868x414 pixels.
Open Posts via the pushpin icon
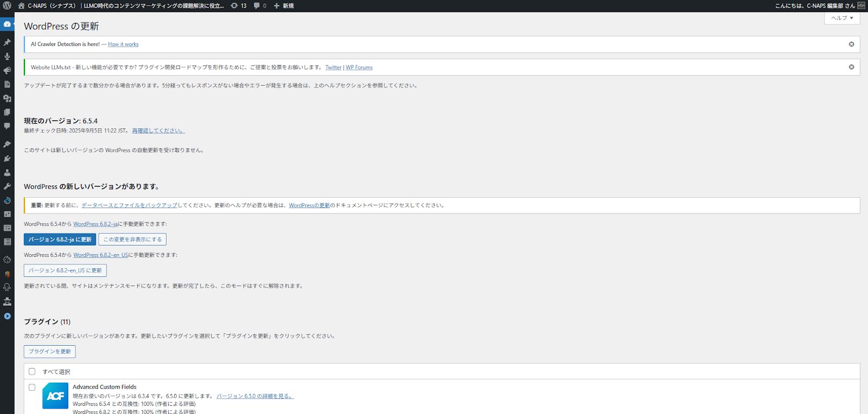[x=7, y=42]
